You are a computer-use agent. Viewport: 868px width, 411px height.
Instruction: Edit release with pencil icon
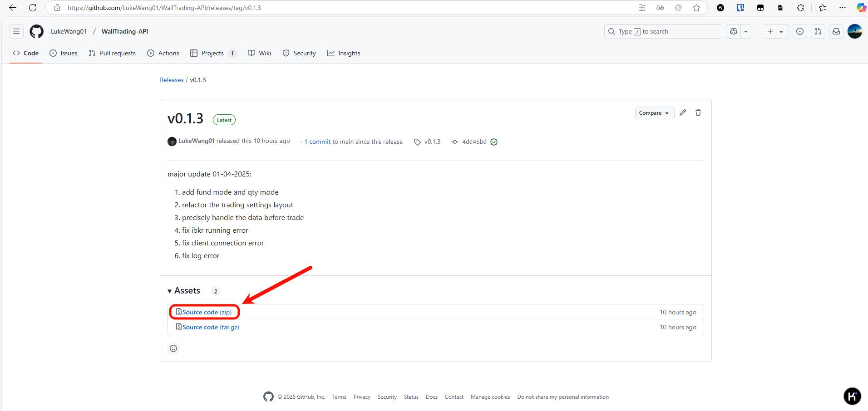coord(683,113)
